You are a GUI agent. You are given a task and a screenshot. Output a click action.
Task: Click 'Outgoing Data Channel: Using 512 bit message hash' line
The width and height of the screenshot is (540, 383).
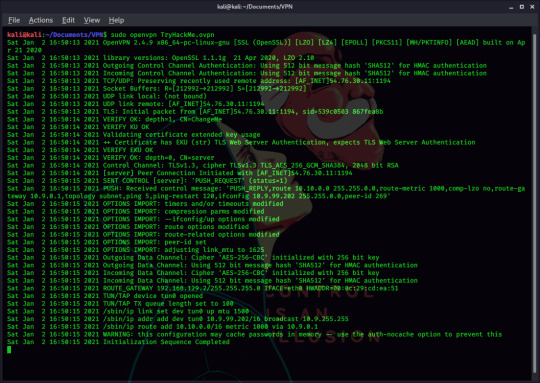point(212,265)
